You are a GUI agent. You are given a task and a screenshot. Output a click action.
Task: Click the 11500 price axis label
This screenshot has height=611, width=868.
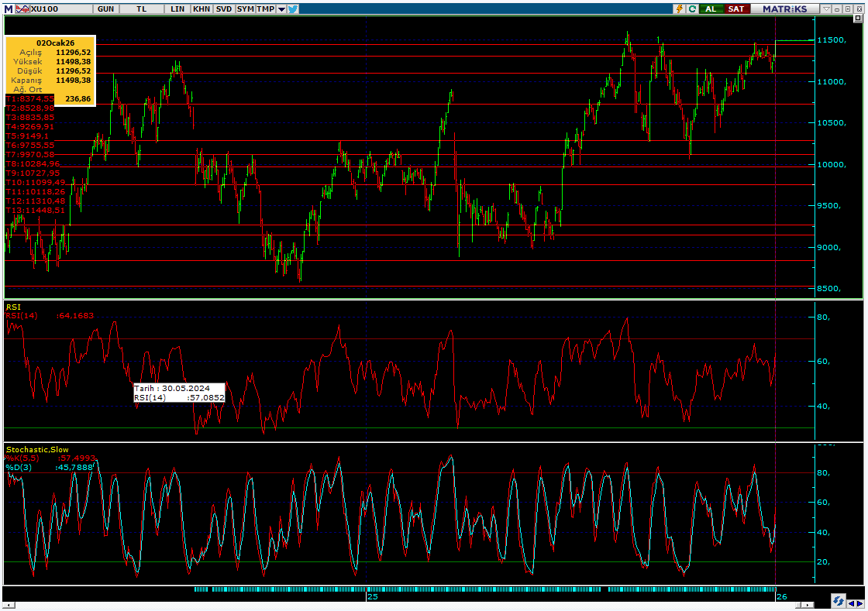pyautogui.click(x=832, y=39)
